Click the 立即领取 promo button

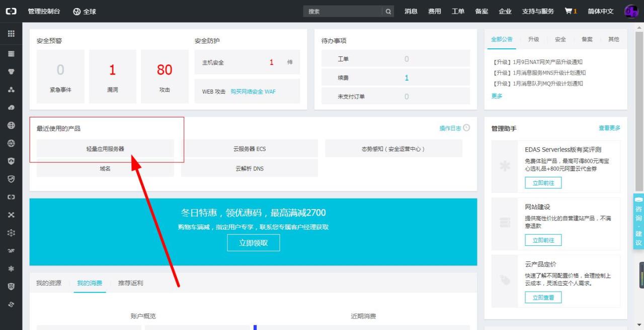[253, 243]
